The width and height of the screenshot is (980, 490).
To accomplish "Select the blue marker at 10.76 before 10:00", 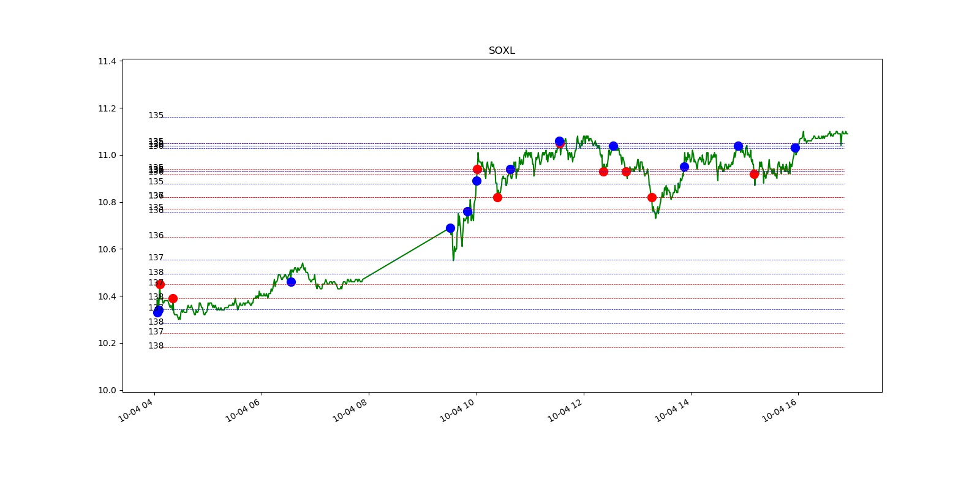I will coord(467,211).
